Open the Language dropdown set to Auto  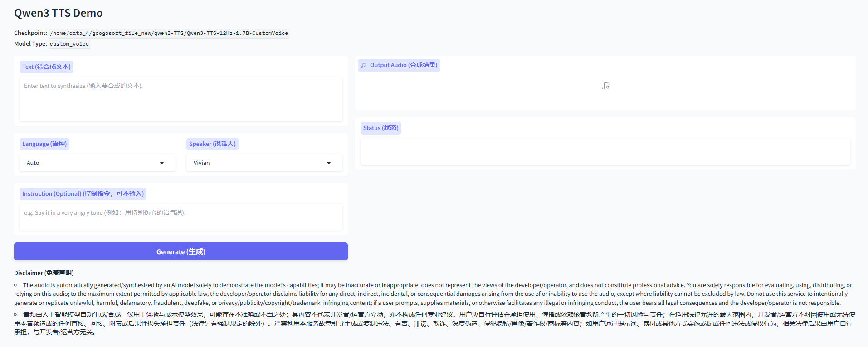click(x=98, y=163)
